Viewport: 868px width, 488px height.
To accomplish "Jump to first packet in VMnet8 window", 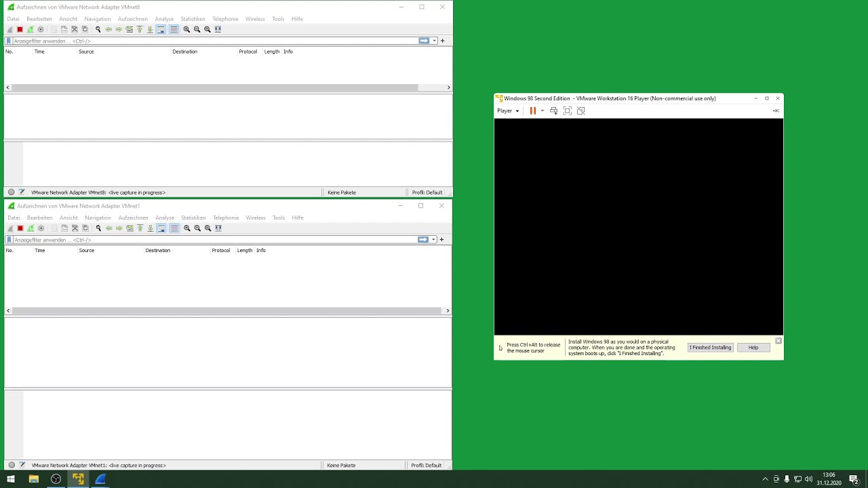I will 140,29.
